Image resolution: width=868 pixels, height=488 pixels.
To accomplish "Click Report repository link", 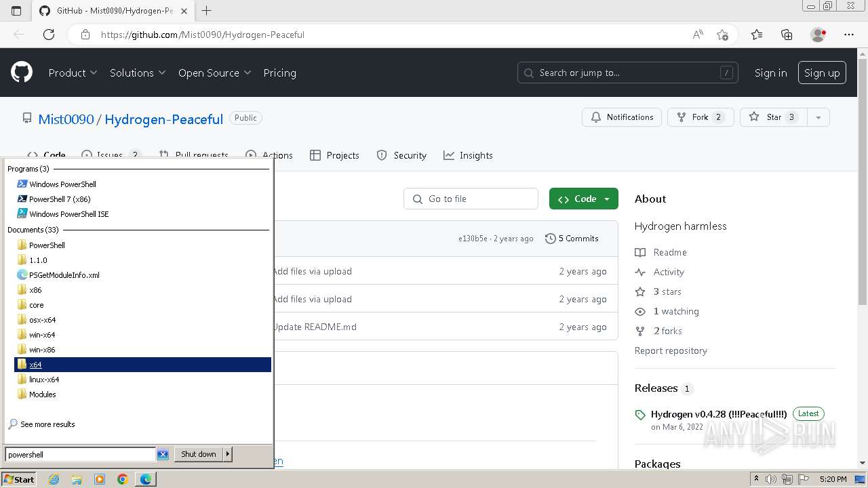I will point(671,350).
